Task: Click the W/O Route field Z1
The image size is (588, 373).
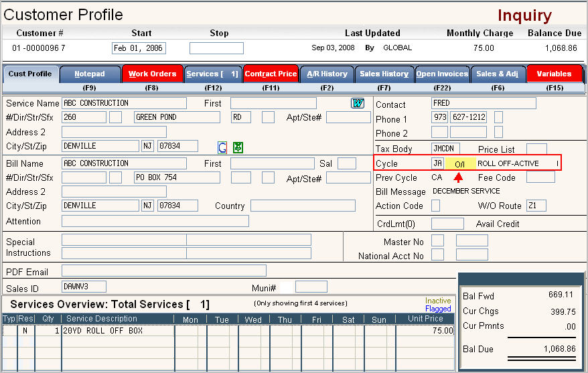Action: pos(536,206)
